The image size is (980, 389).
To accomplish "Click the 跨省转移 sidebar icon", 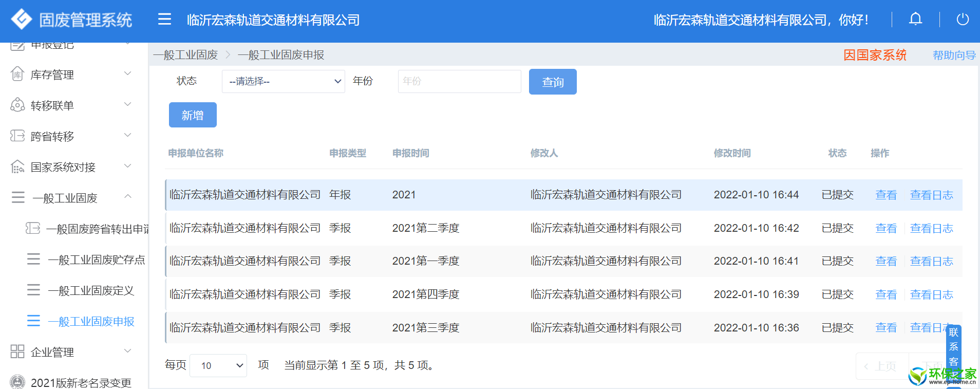I will tap(17, 136).
